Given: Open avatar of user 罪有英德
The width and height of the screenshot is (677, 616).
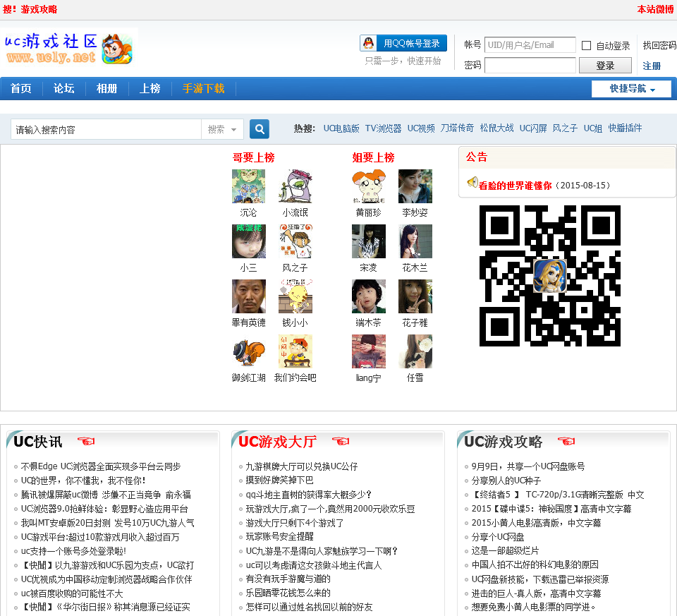Looking at the screenshot, I should click(249, 296).
